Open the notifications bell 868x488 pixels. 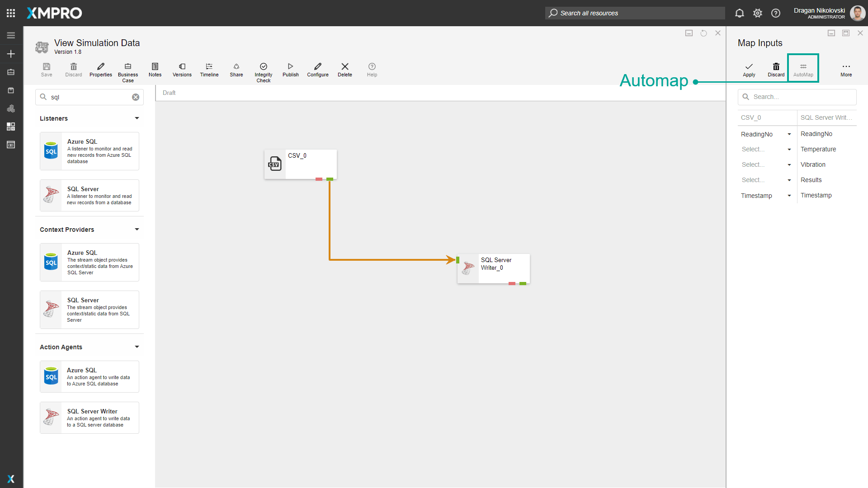739,13
